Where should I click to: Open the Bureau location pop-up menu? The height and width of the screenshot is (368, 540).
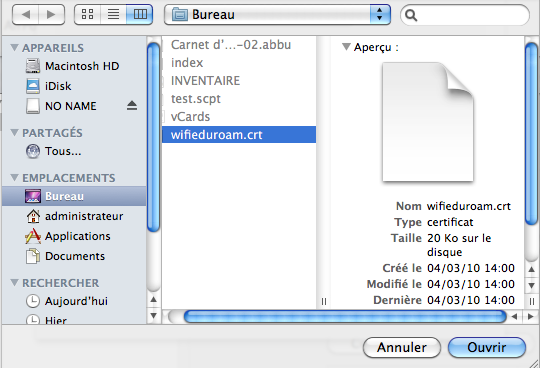click(277, 14)
